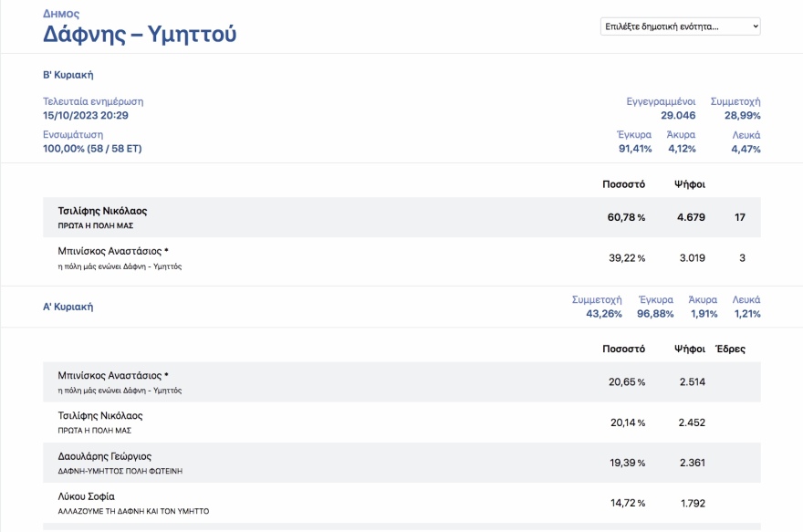803x532 pixels.
Task: Click Μπινίσκος Αναστάσιος with 39,22% in second round
Action: pos(113,251)
